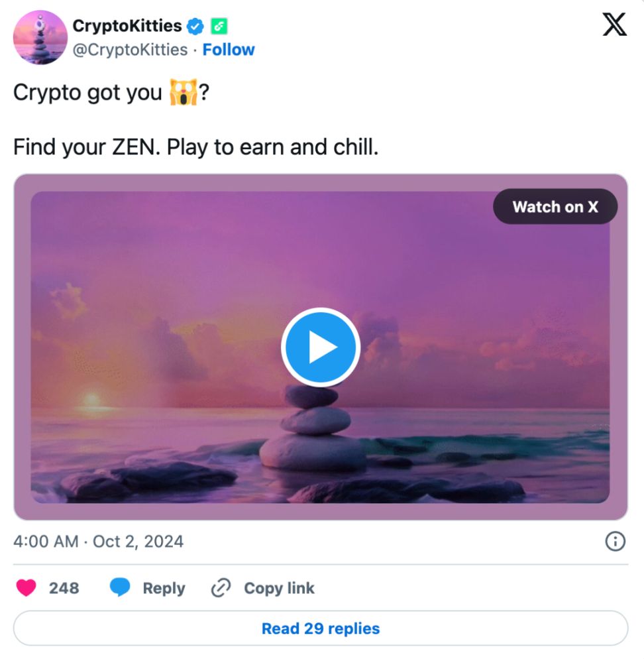Click the Copy link text
The width and height of the screenshot is (644, 659).
click(x=279, y=588)
